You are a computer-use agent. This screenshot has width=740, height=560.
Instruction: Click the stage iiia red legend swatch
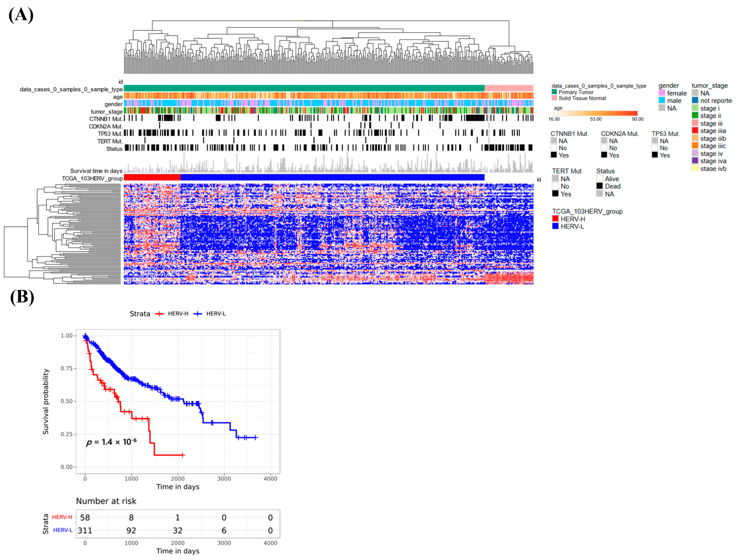coord(695,131)
